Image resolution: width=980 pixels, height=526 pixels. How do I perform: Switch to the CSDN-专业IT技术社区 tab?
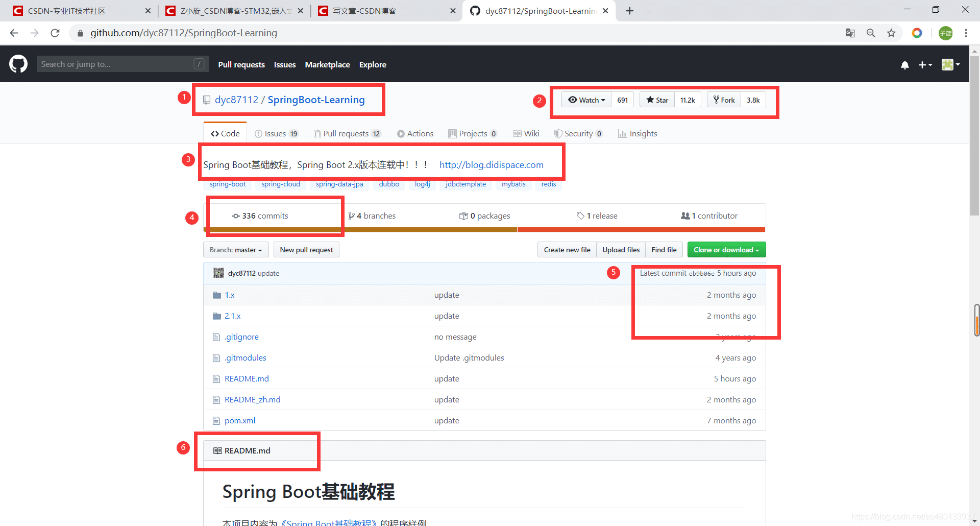pos(82,11)
